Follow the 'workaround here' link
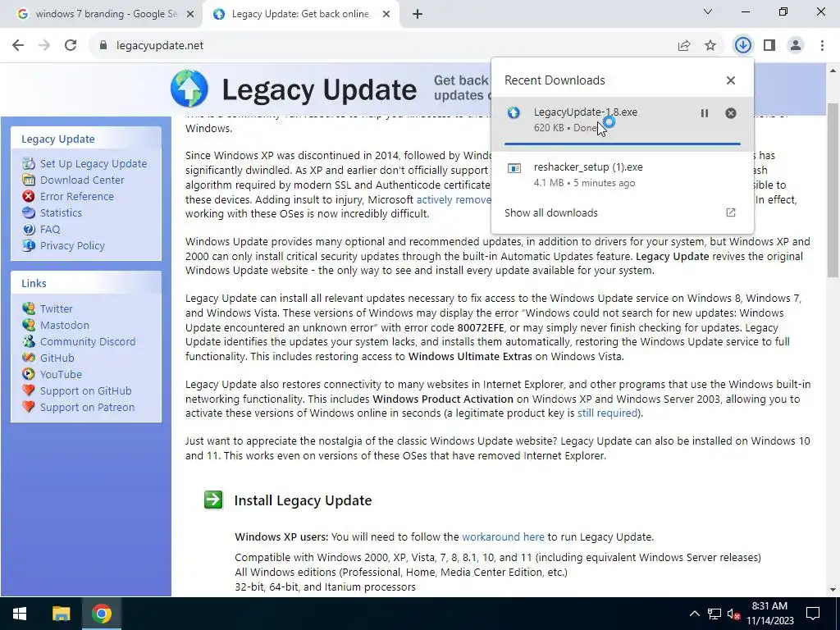This screenshot has height=630, width=840. [503, 536]
